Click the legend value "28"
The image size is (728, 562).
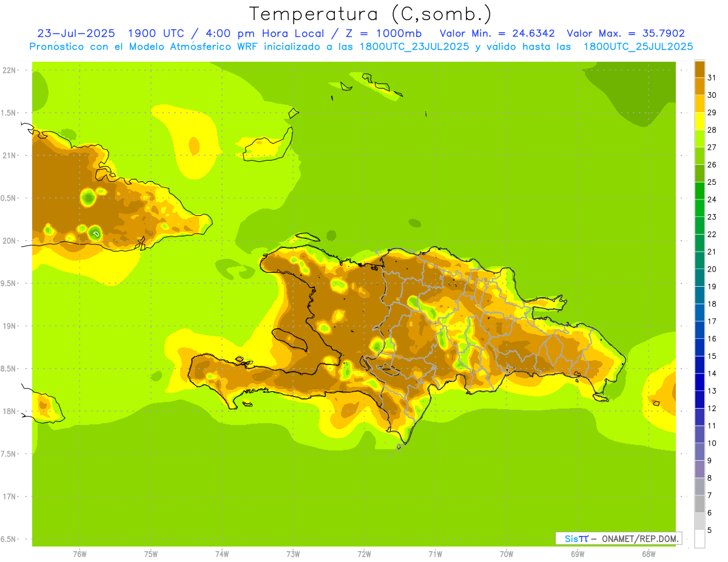[x=712, y=130]
